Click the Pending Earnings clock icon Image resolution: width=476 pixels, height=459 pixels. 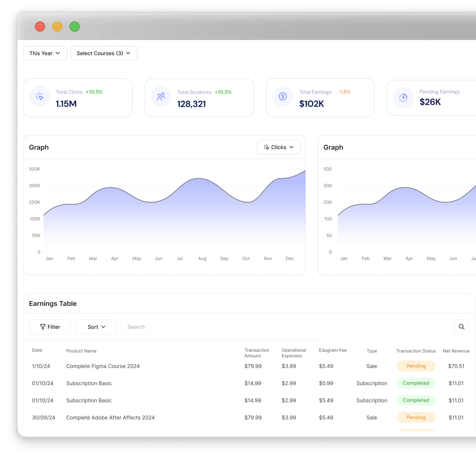pos(403,98)
